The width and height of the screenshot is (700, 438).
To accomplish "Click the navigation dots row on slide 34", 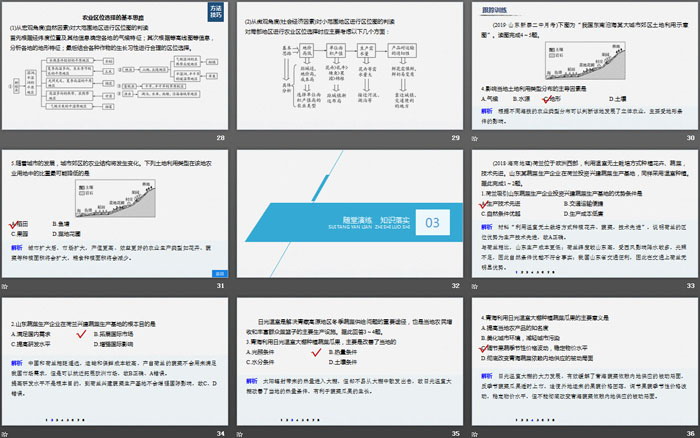I will [x=65, y=420].
